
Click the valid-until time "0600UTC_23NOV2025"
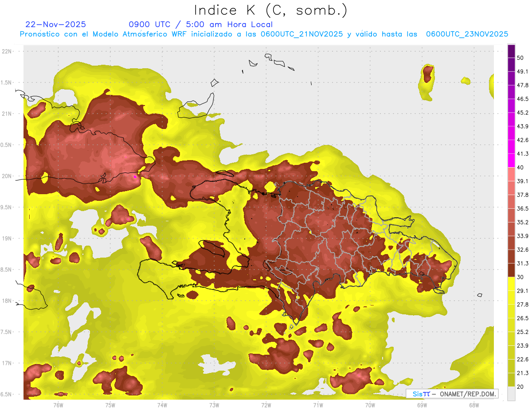(x=467, y=34)
